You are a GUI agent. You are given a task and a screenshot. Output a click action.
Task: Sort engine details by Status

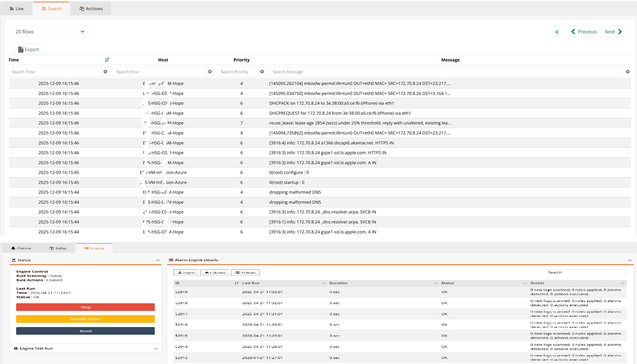[483, 283]
